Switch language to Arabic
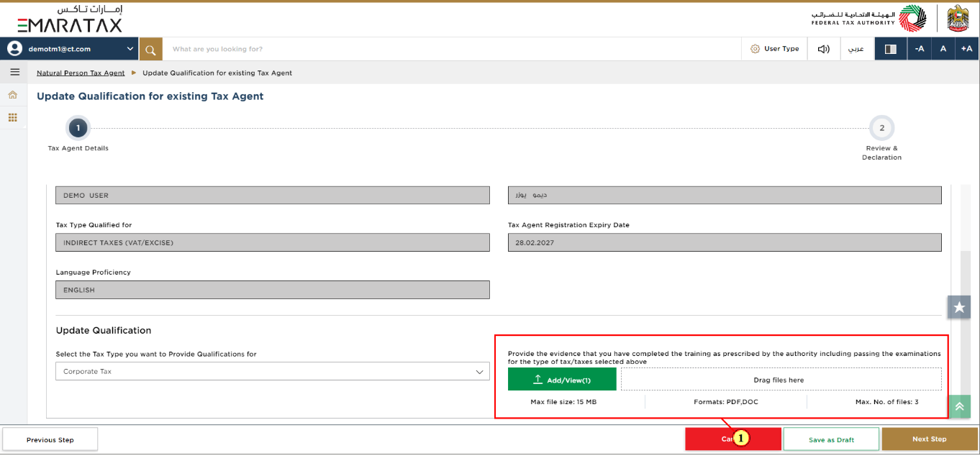Viewport: 980px width, 466px height. tap(856, 49)
